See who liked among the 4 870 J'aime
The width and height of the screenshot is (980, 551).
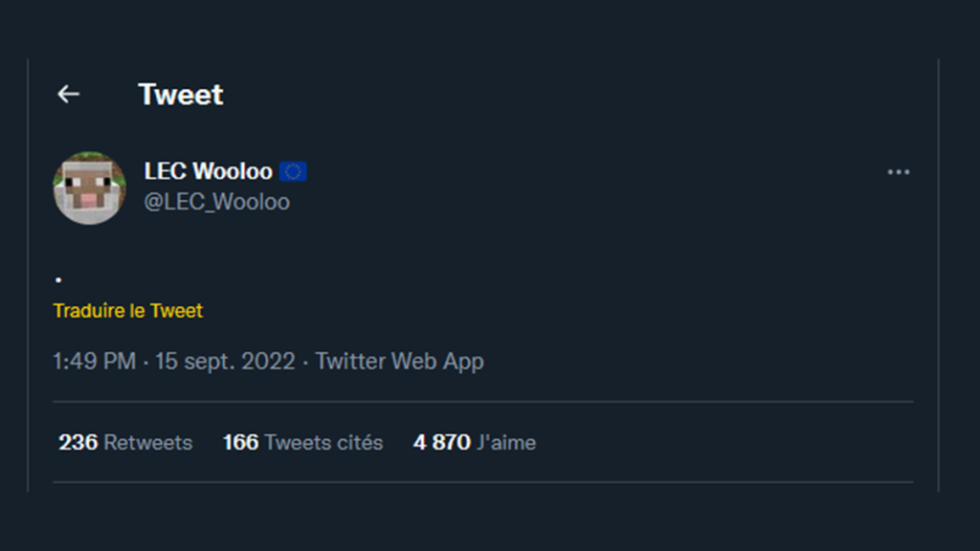[476, 442]
